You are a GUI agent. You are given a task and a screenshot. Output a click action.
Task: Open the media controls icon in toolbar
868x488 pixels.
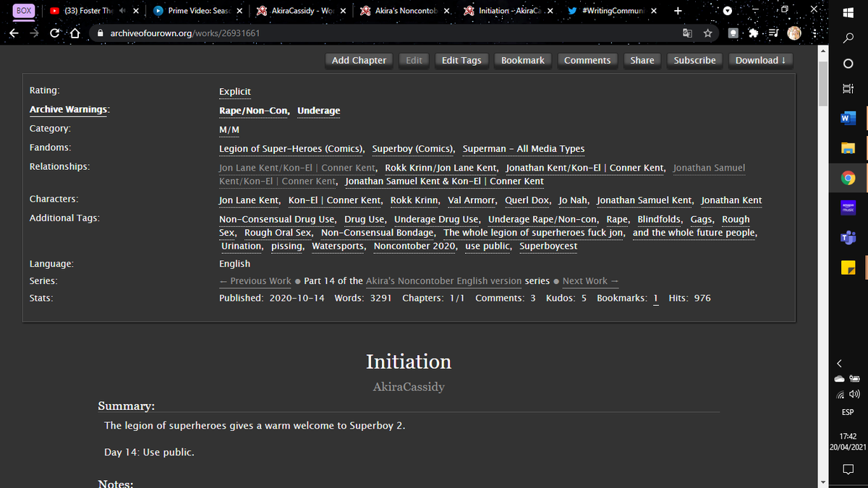click(773, 33)
